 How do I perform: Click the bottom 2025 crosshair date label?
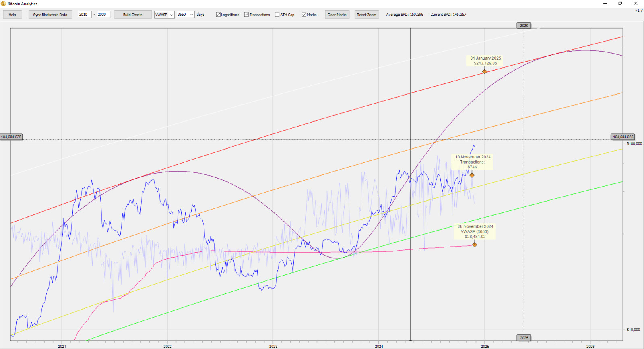coord(524,338)
